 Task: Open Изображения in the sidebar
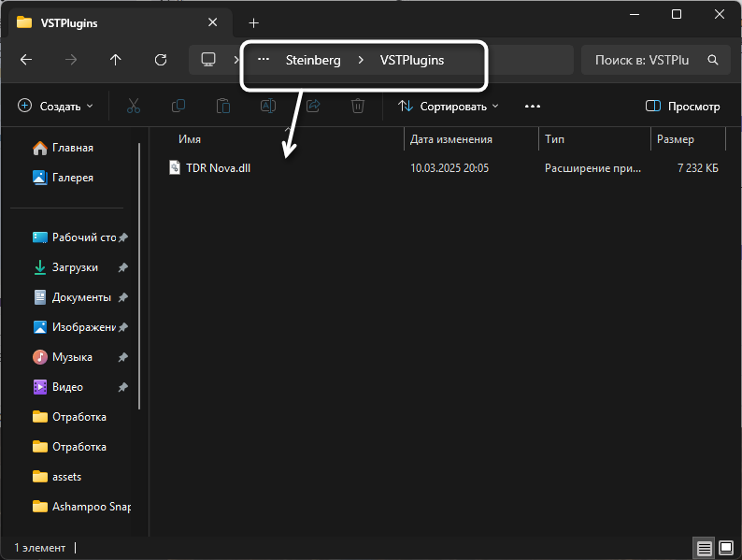(83, 327)
